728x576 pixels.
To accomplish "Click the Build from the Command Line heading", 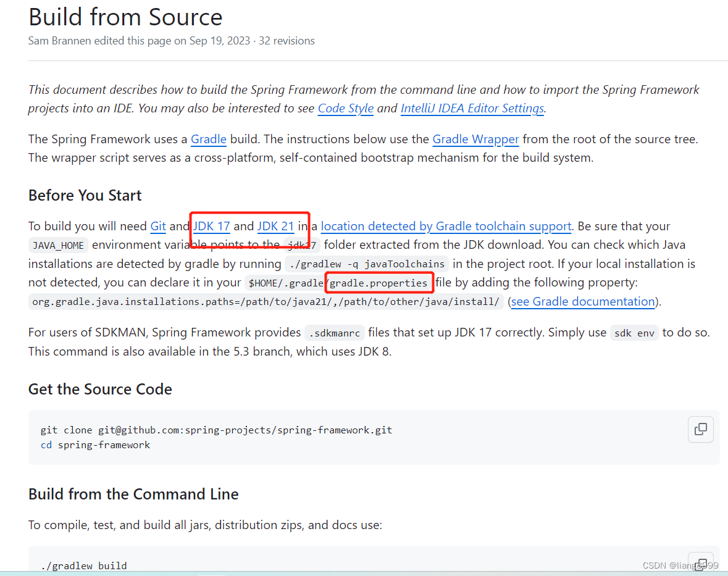I will (133, 494).
